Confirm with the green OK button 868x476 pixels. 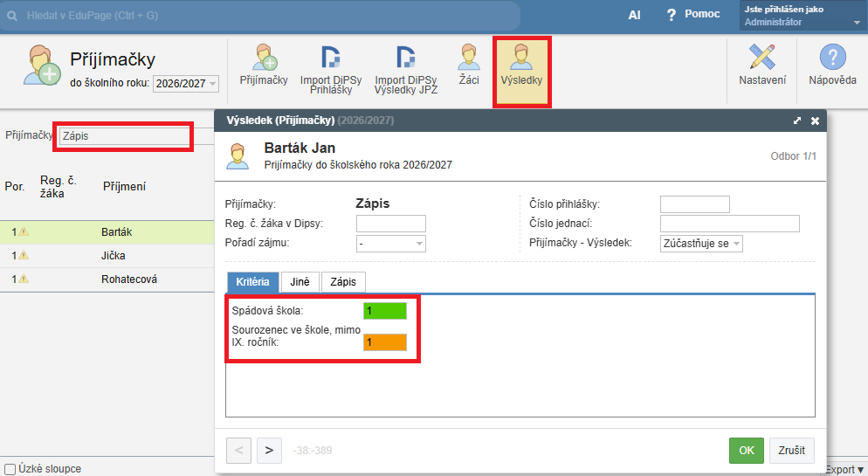pyautogui.click(x=746, y=451)
